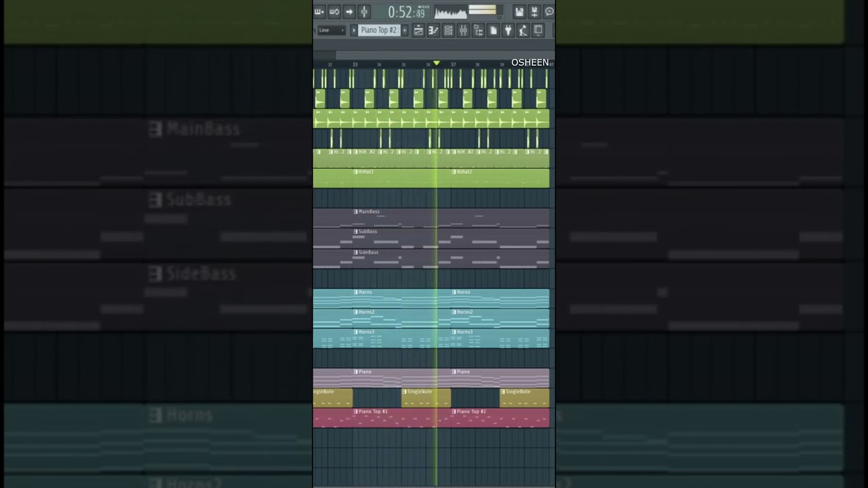Open the speech bubble news icon
This screenshot has height=488, width=868.
549,12
